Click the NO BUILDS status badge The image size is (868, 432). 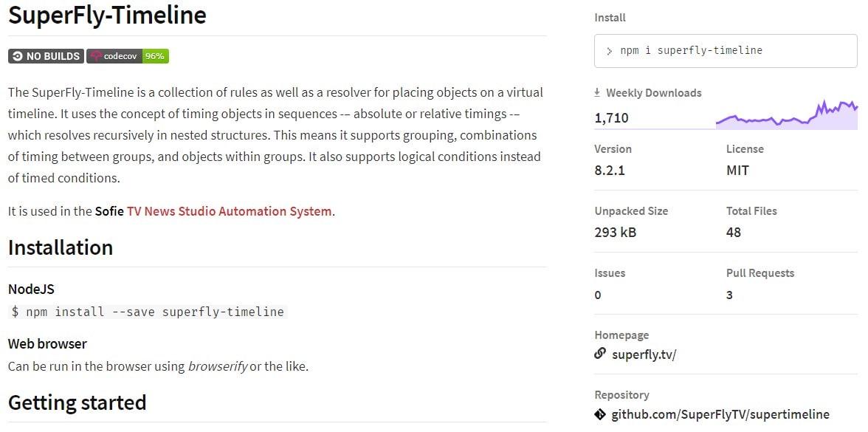(x=45, y=56)
